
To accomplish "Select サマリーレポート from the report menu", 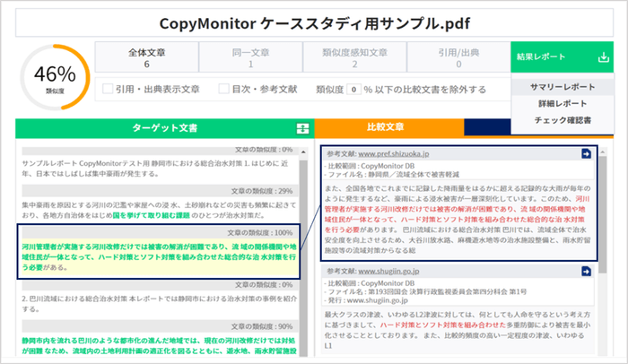I will [x=564, y=87].
